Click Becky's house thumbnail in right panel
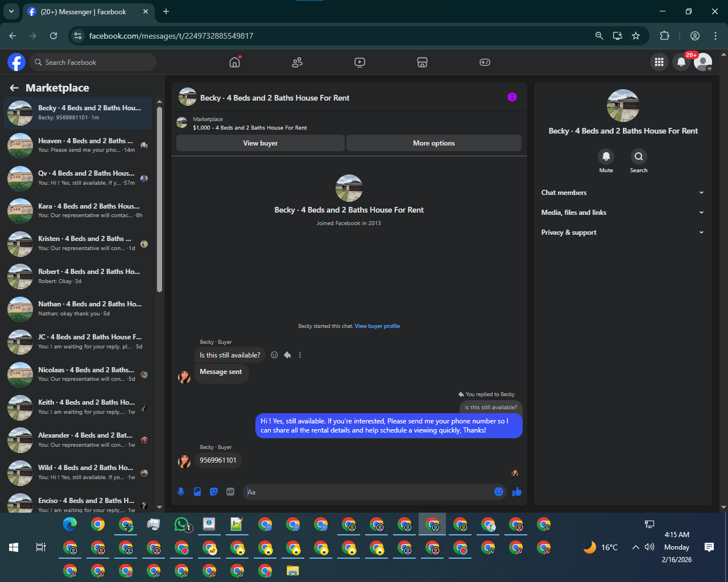The width and height of the screenshot is (728, 582). coord(623,105)
